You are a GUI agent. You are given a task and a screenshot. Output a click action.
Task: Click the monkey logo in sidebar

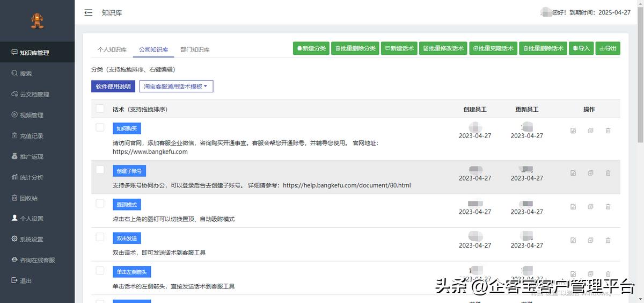coord(37,21)
